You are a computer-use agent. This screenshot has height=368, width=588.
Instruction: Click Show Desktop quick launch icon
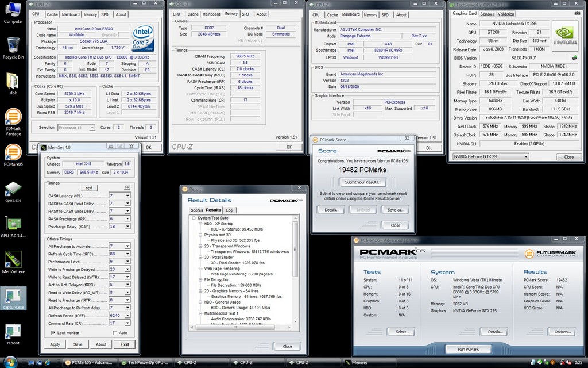[x=31, y=363]
